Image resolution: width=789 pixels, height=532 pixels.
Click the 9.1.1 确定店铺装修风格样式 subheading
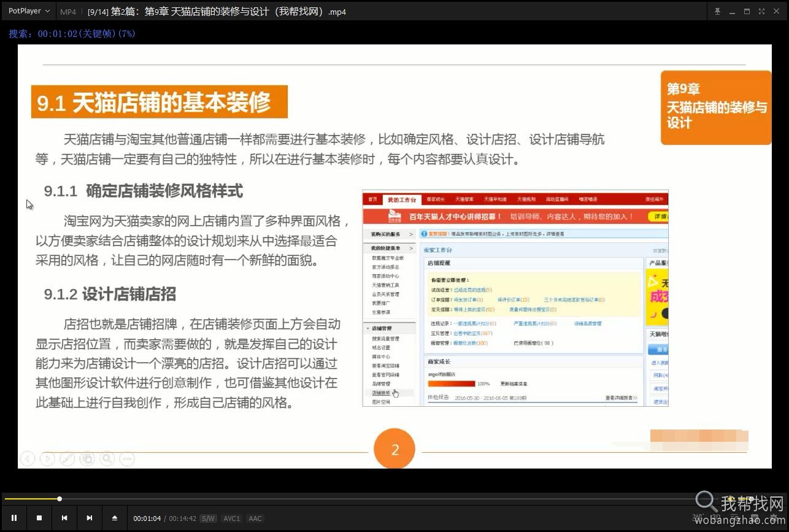(x=144, y=191)
